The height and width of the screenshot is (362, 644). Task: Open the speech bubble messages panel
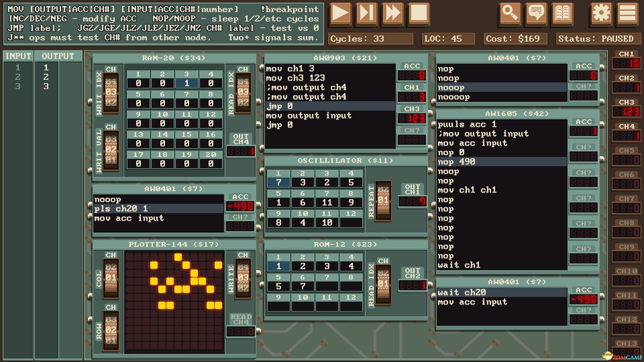coord(536,14)
